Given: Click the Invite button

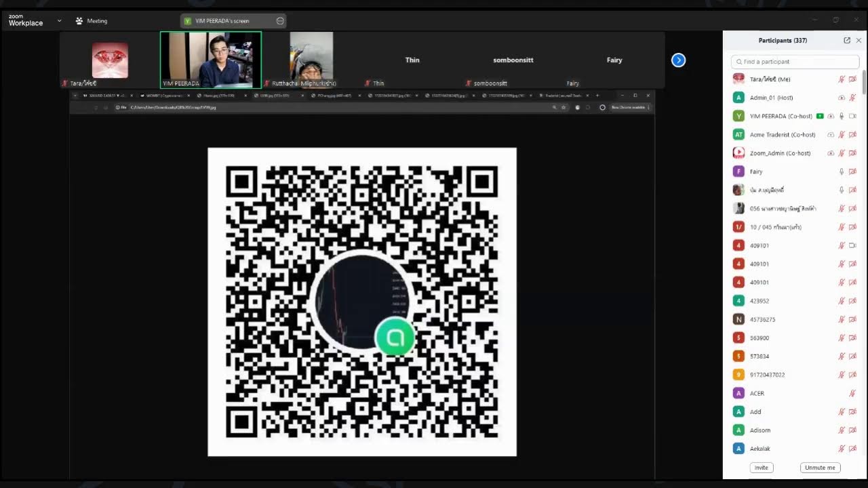Looking at the screenshot, I should (762, 468).
